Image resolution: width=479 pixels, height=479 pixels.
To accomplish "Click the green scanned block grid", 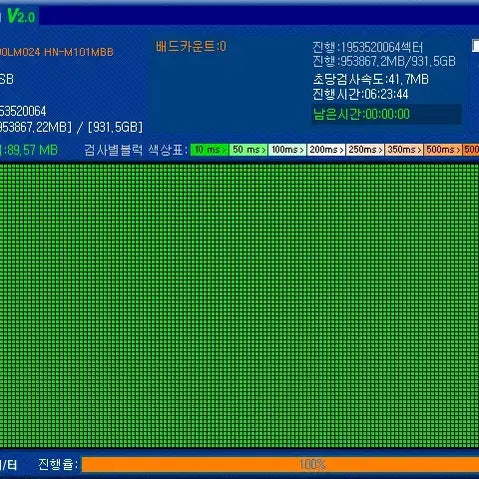I will (x=239, y=305).
